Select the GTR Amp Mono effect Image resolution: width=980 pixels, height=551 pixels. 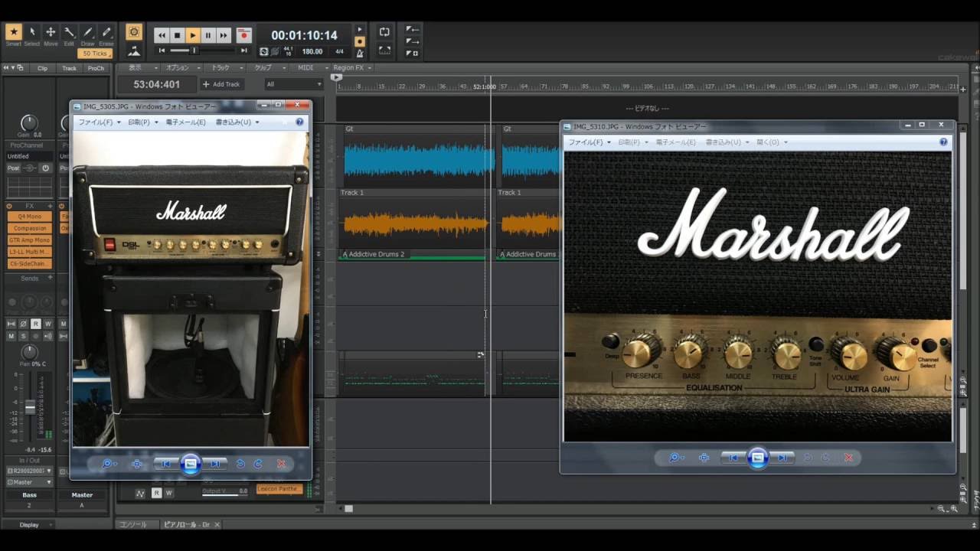(30, 240)
